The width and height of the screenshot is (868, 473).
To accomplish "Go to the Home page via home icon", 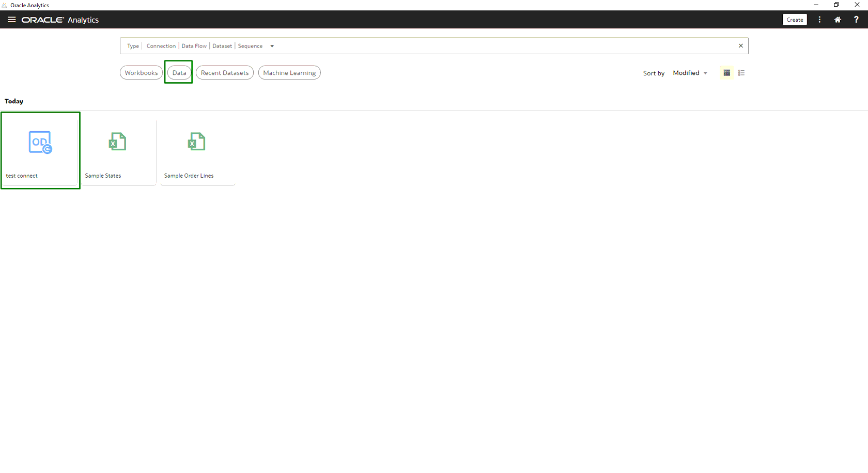I will (x=838, y=20).
